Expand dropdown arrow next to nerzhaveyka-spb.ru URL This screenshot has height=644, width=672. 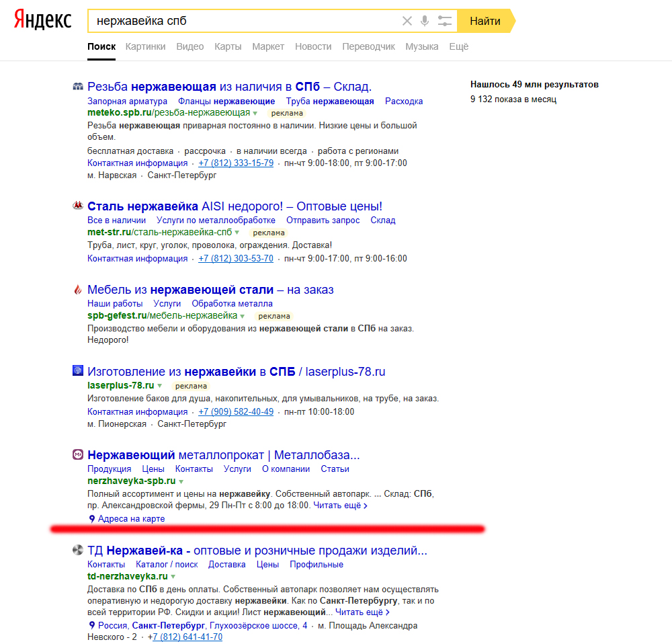[181, 482]
